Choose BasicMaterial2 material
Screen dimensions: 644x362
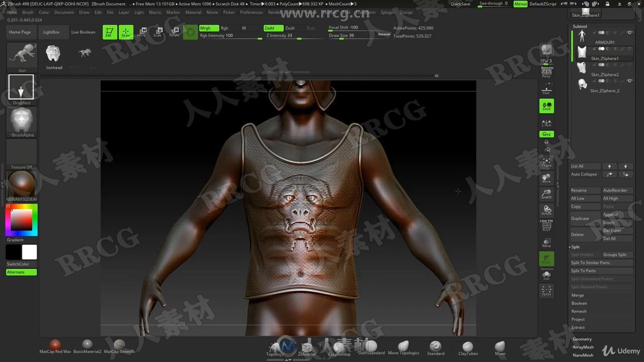(x=87, y=347)
